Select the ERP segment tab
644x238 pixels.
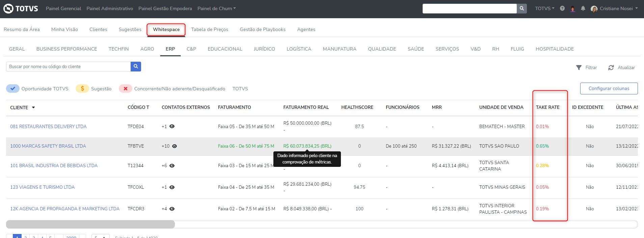170,49
